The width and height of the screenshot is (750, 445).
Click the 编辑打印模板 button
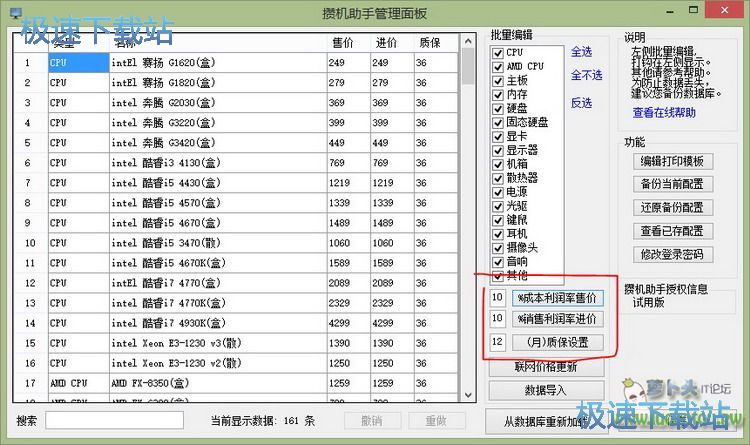coord(672,161)
